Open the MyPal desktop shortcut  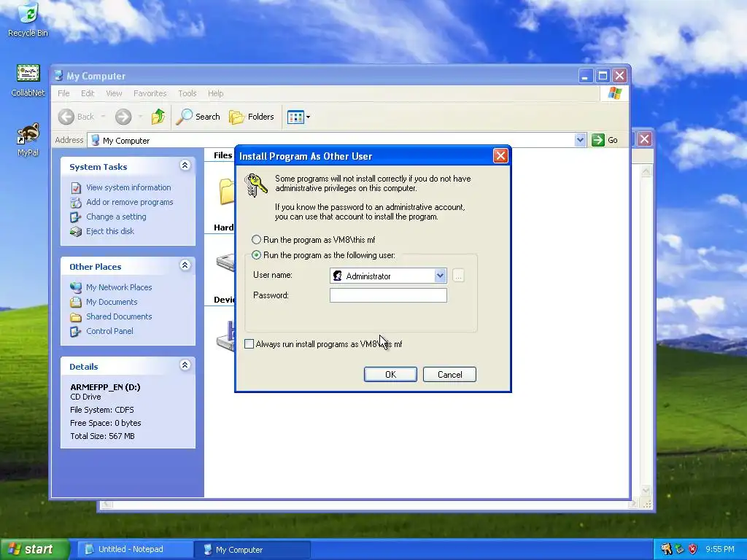pyautogui.click(x=28, y=139)
